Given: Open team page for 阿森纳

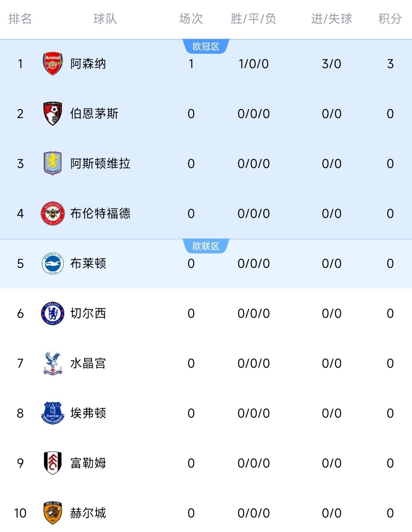Looking at the screenshot, I should tap(88, 64).
